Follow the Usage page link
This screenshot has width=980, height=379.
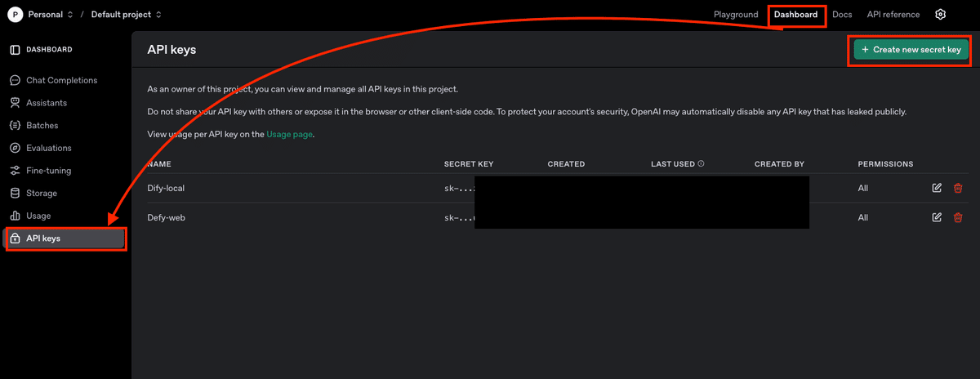point(289,134)
